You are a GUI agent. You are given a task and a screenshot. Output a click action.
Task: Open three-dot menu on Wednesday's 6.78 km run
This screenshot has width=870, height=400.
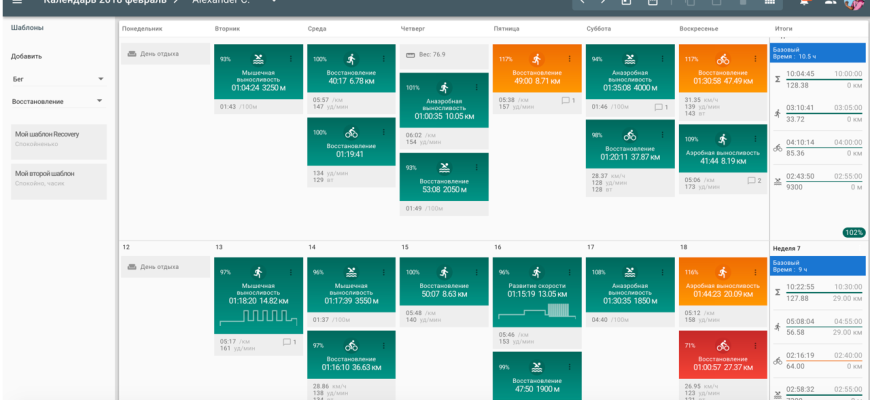384,60
